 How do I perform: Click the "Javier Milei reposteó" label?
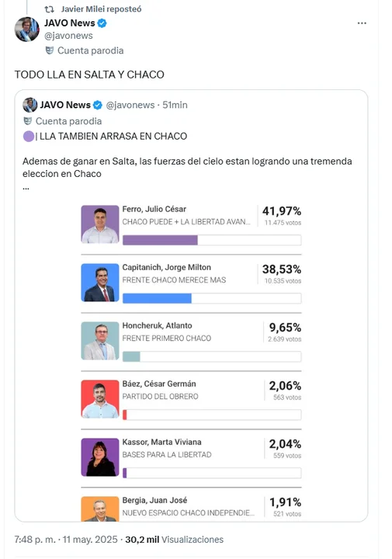point(101,9)
